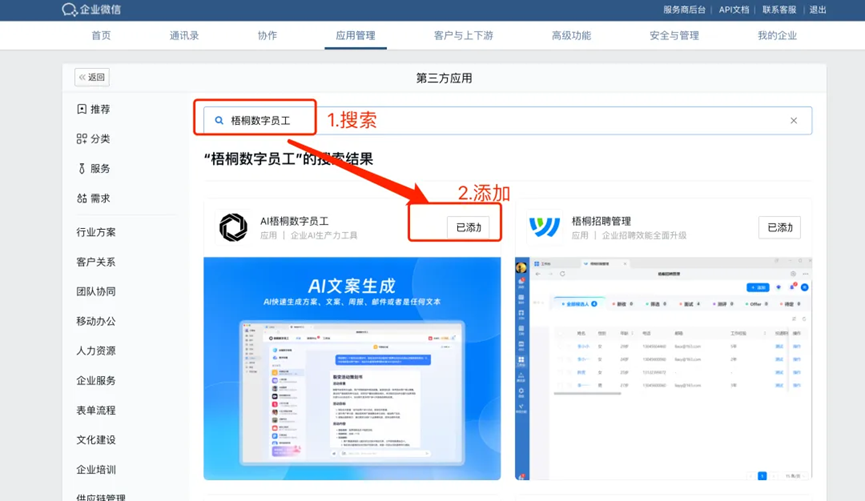The image size is (865, 501).
Task: Open the AI文案生成 preview image
Action: (352, 369)
